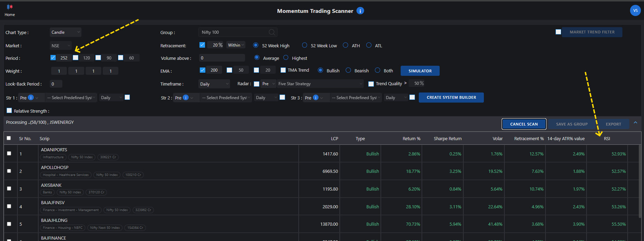Open Timeframe Daily dropdown
This screenshot has height=241, width=644.
pyautogui.click(x=214, y=84)
